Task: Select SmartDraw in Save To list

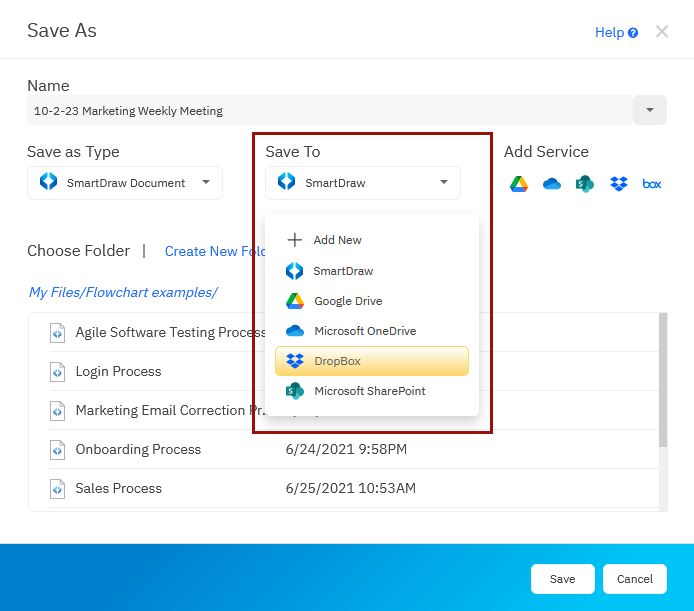Action: pos(372,271)
